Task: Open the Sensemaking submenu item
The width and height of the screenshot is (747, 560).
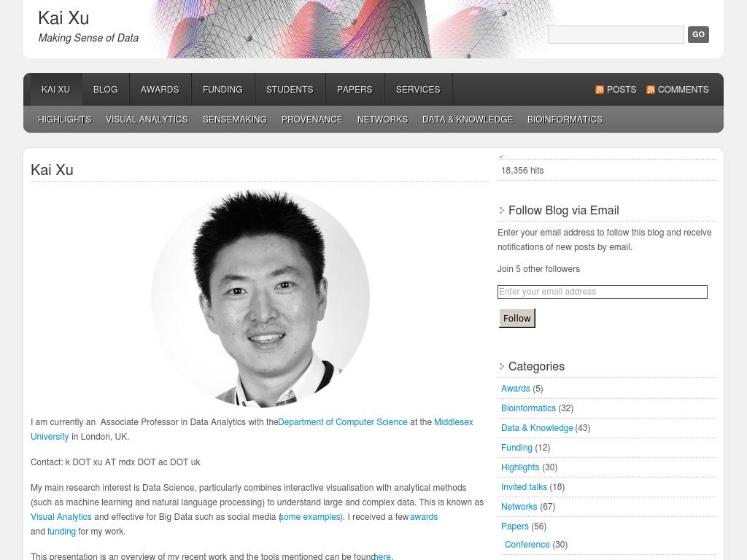Action: (x=235, y=120)
